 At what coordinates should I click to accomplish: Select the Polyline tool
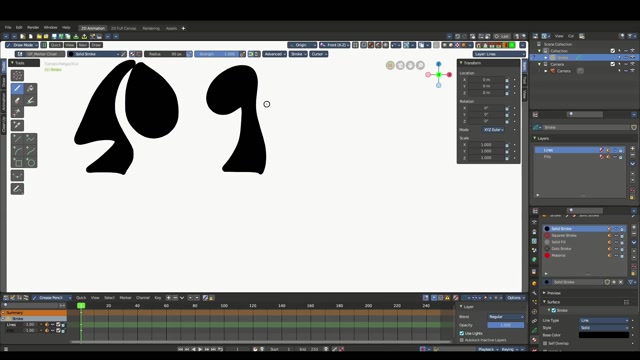pyautogui.click(x=30, y=139)
